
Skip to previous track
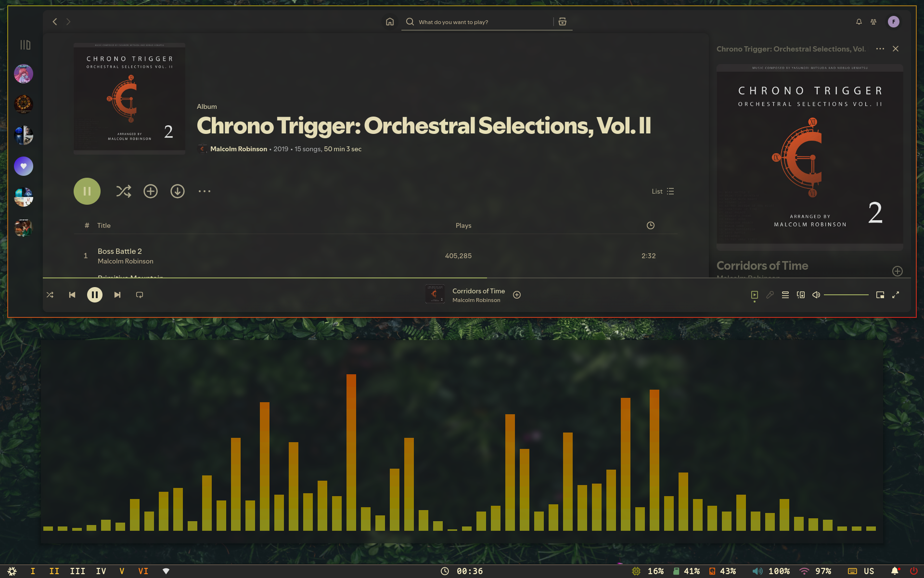pos(72,295)
